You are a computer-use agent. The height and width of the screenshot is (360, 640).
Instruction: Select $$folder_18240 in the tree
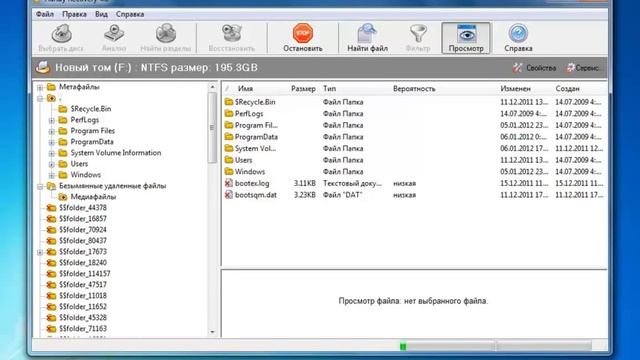(83, 263)
